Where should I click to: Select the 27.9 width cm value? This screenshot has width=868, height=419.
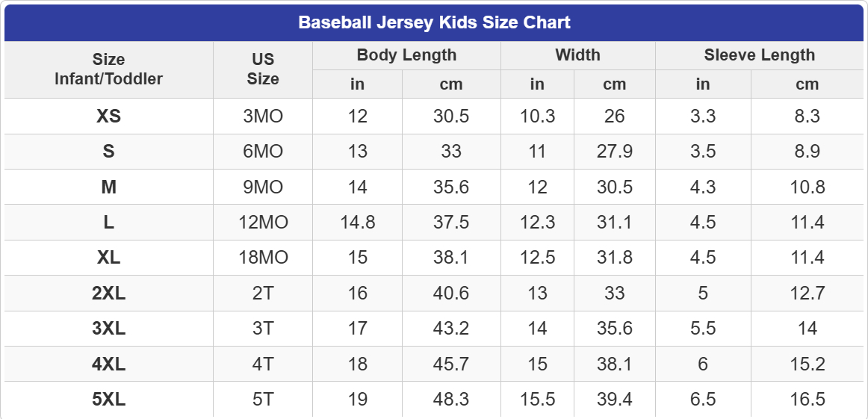[x=614, y=152]
